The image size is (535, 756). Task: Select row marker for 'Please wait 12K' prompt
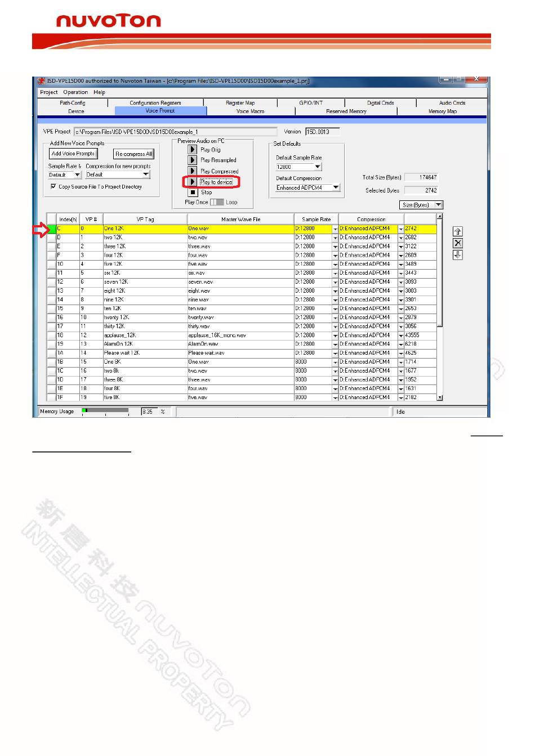[51, 354]
